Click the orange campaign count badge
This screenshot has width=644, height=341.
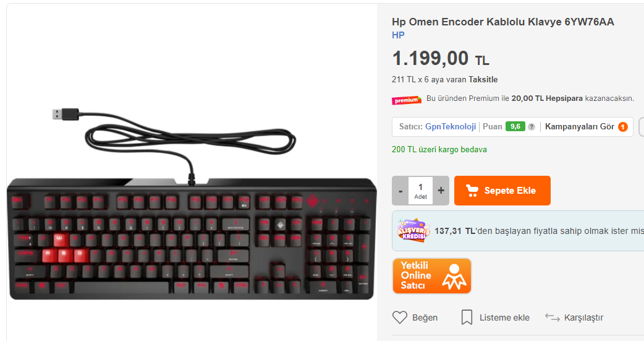click(x=623, y=127)
